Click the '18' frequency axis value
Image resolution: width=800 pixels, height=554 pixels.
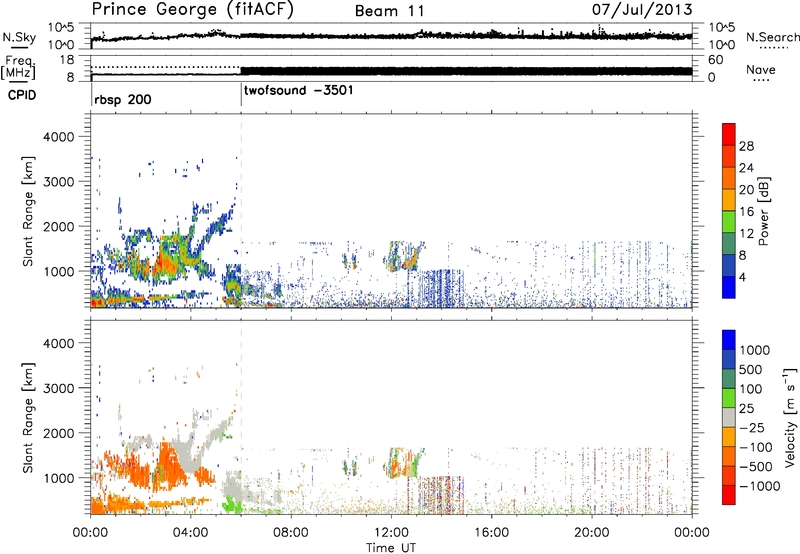67,60
